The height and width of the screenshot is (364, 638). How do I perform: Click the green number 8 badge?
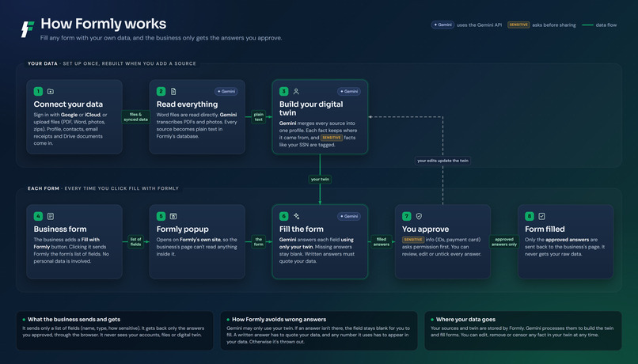click(x=530, y=216)
